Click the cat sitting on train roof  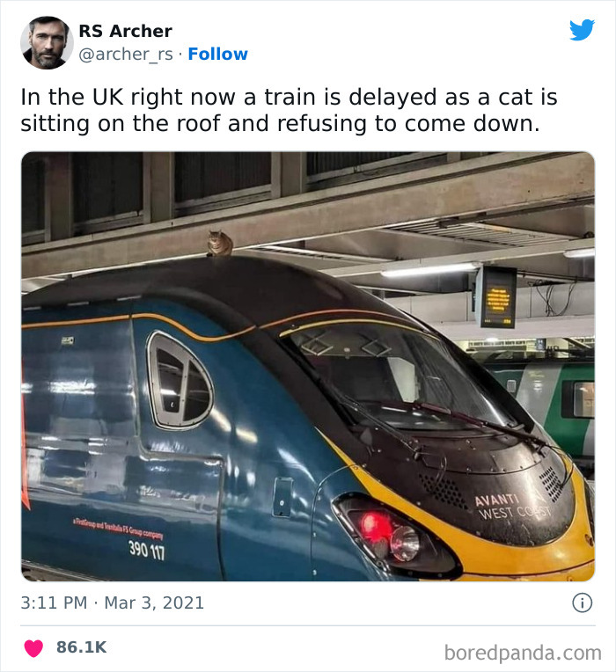220,244
